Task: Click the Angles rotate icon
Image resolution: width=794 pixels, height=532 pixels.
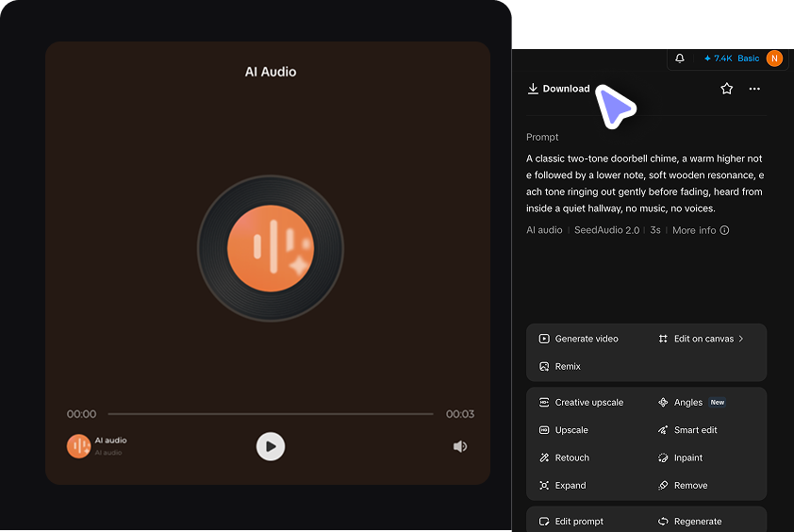Action: (663, 402)
